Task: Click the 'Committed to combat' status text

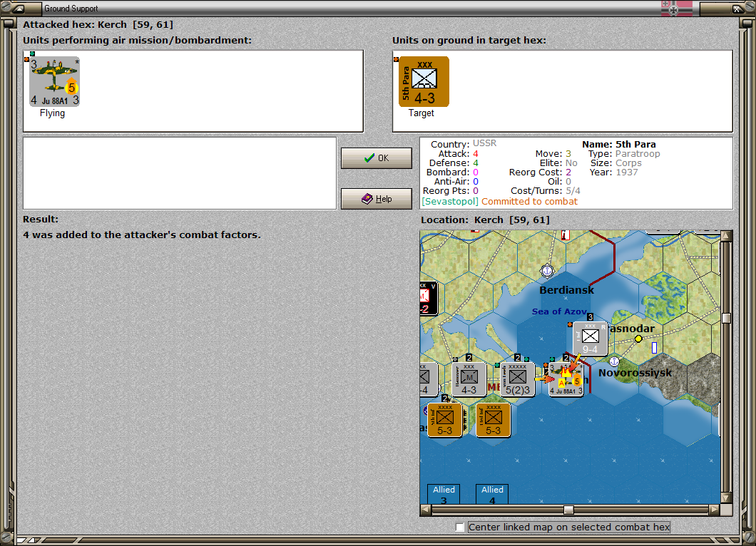Action: coord(529,202)
